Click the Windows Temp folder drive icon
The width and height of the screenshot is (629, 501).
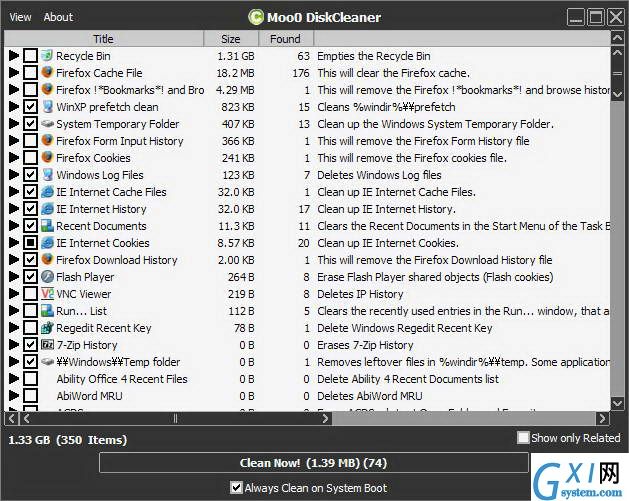pos(47,361)
